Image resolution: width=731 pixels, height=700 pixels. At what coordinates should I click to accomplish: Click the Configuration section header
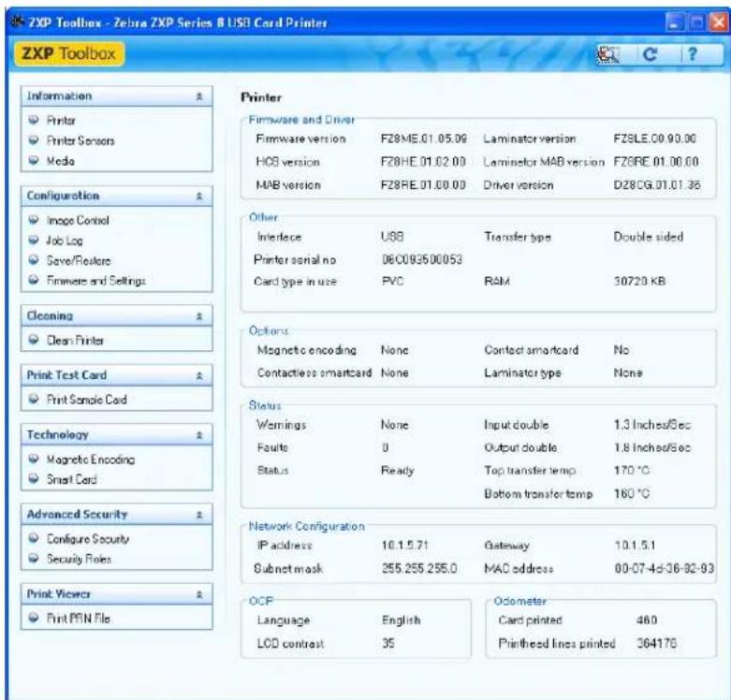point(117,196)
